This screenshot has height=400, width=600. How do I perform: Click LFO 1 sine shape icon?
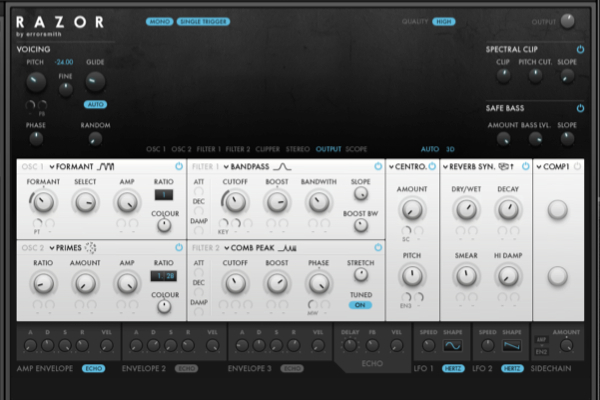tap(452, 346)
